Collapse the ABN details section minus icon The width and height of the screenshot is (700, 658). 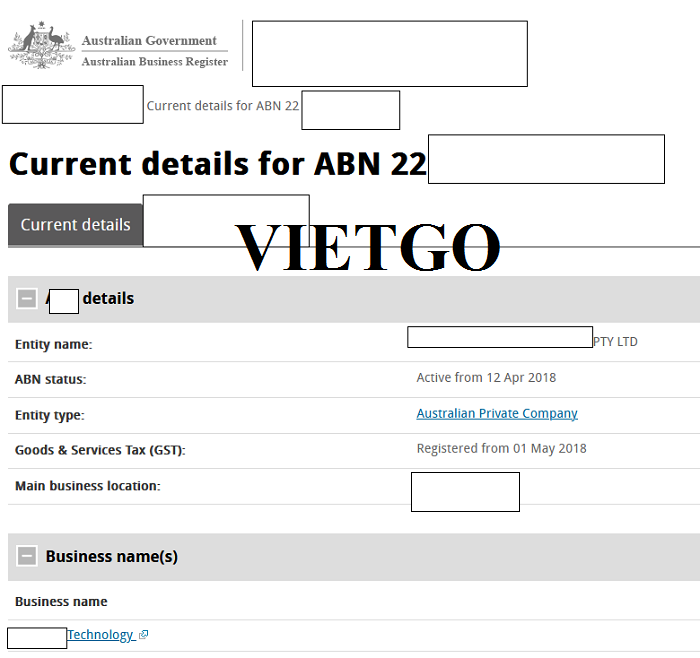click(x=27, y=298)
